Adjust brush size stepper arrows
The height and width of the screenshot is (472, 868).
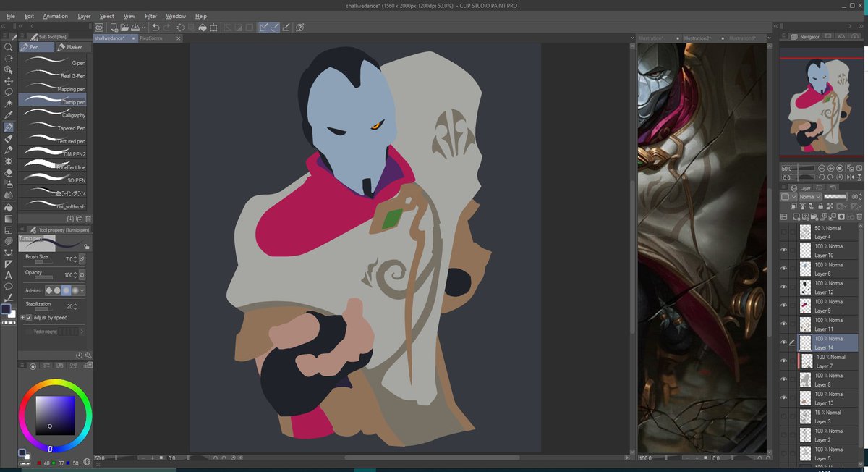pyautogui.click(x=75, y=258)
